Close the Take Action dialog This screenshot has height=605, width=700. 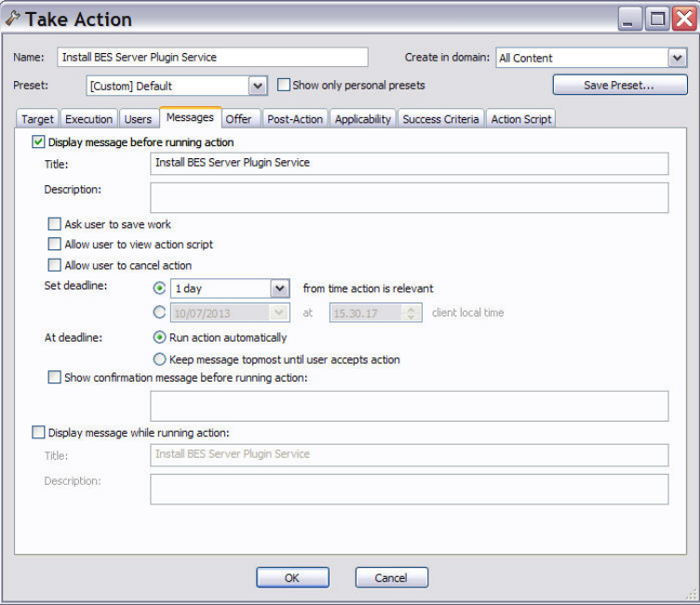(684, 20)
